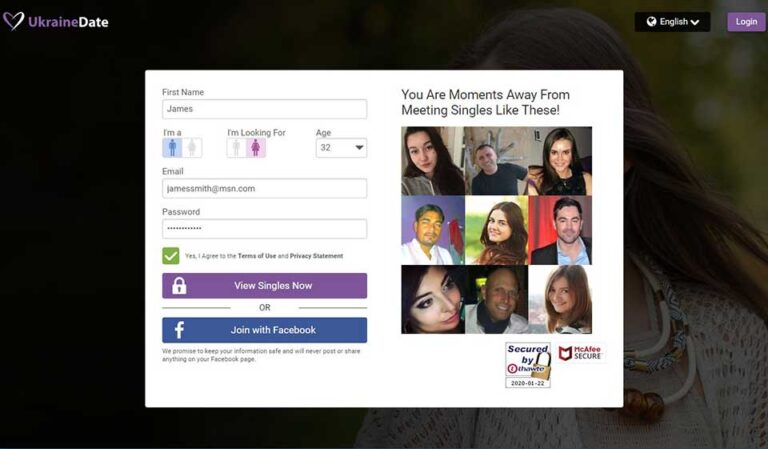Focus the First Name field
The image size is (768, 449).
pos(264,109)
